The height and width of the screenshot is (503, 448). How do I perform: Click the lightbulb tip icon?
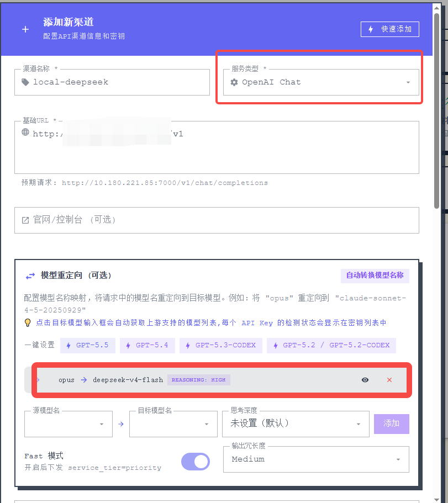pyautogui.click(x=28, y=322)
